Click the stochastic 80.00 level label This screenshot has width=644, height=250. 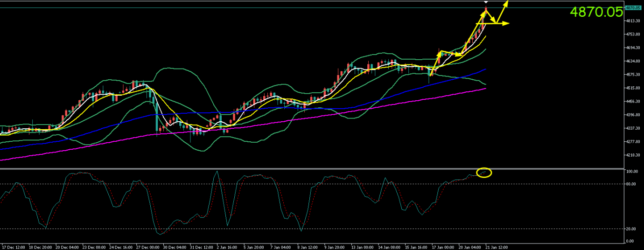[x=630, y=184]
